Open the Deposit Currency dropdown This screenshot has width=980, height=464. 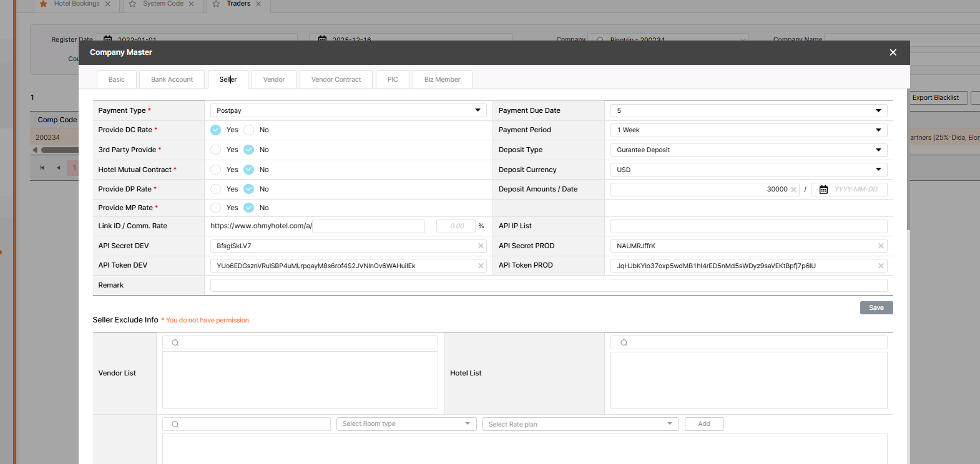pyautogui.click(x=748, y=170)
